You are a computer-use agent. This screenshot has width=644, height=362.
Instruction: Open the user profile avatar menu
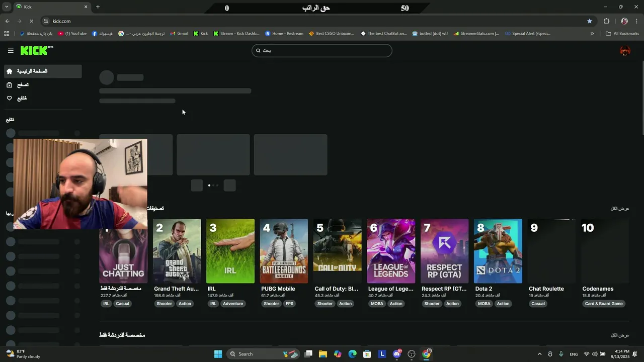(625, 51)
